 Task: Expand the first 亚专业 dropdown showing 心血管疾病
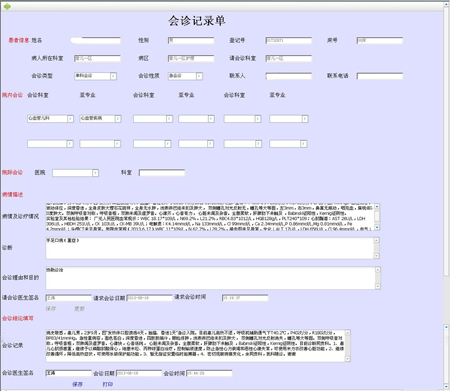click(x=118, y=119)
